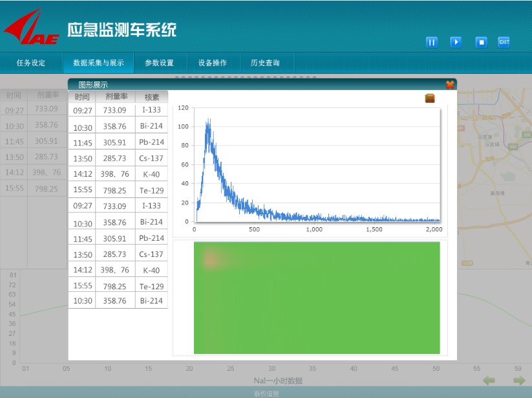
Task: Click the orange hotspot on the green heatmap
Action: coord(210,260)
